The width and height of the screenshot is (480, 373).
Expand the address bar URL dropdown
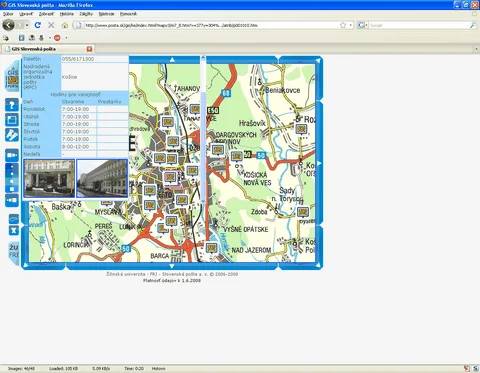click(x=350, y=25)
